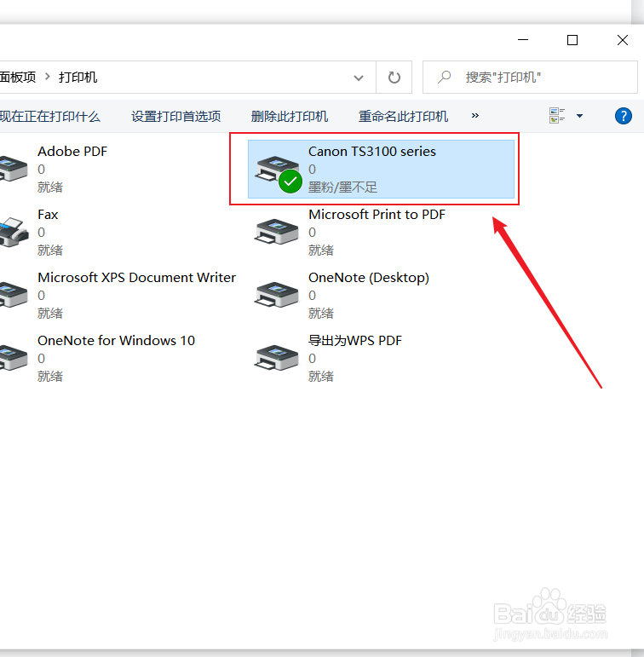The height and width of the screenshot is (657, 644).
Task: Click the Microsoft Print to PDF label
Action: coord(377,215)
